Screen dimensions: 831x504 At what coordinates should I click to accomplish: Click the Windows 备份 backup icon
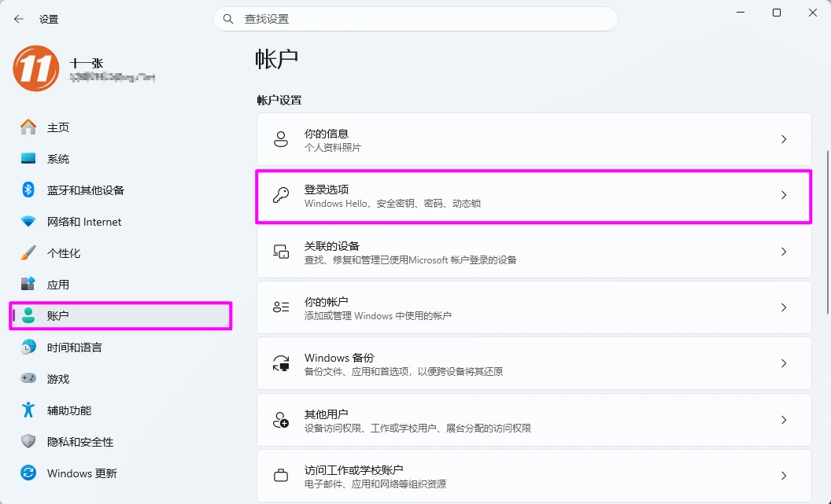pyautogui.click(x=281, y=363)
